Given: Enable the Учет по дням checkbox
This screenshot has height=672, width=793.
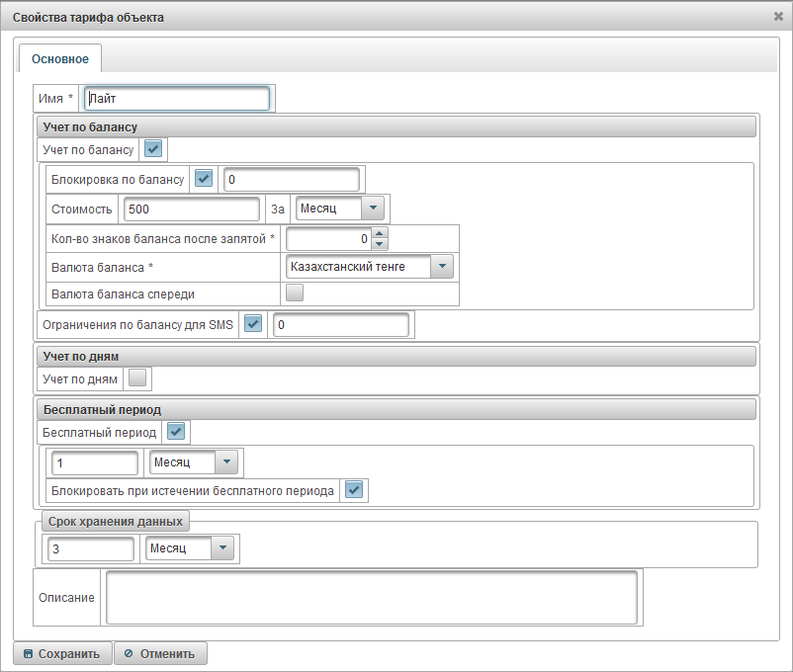Looking at the screenshot, I should [x=137, y=378].
